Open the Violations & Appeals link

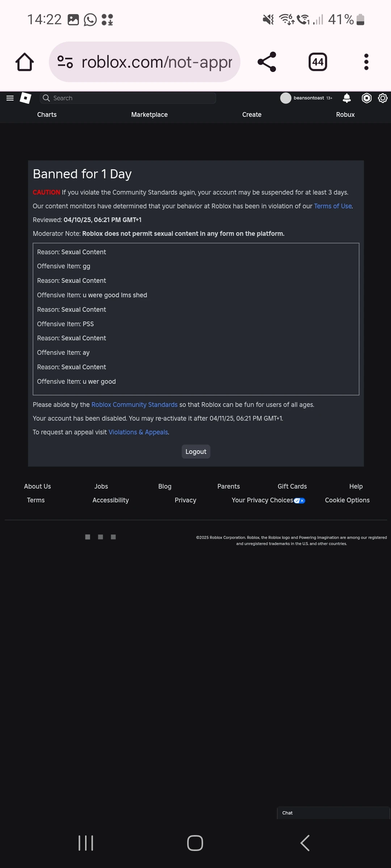click(138, 432)
